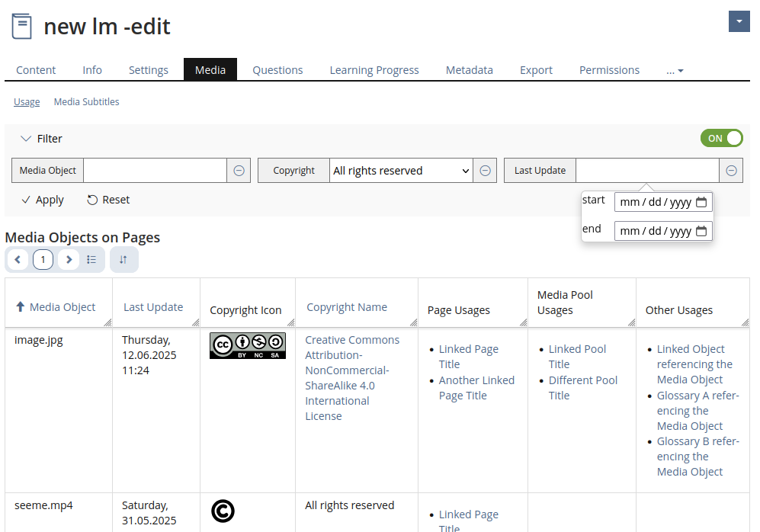Screen dimensions: 760x532
Task: Open the start date calendar picker
Action: [x=701, y=202]
